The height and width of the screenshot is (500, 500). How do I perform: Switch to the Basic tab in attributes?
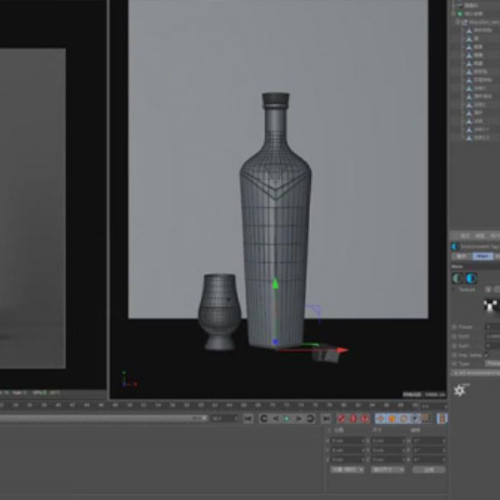[462, 256]
